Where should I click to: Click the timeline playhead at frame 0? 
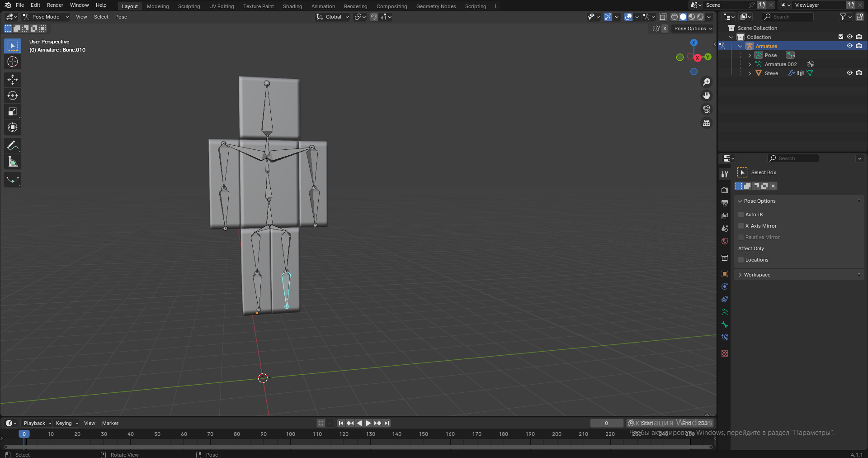pyautogui.click(x=24, y=434)
